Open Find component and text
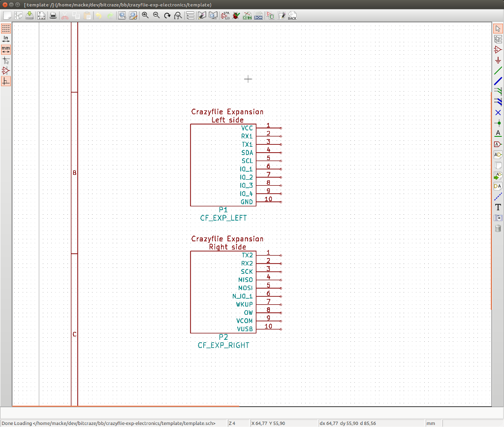This screenshot has width=504, height=427. click(122, 15)
